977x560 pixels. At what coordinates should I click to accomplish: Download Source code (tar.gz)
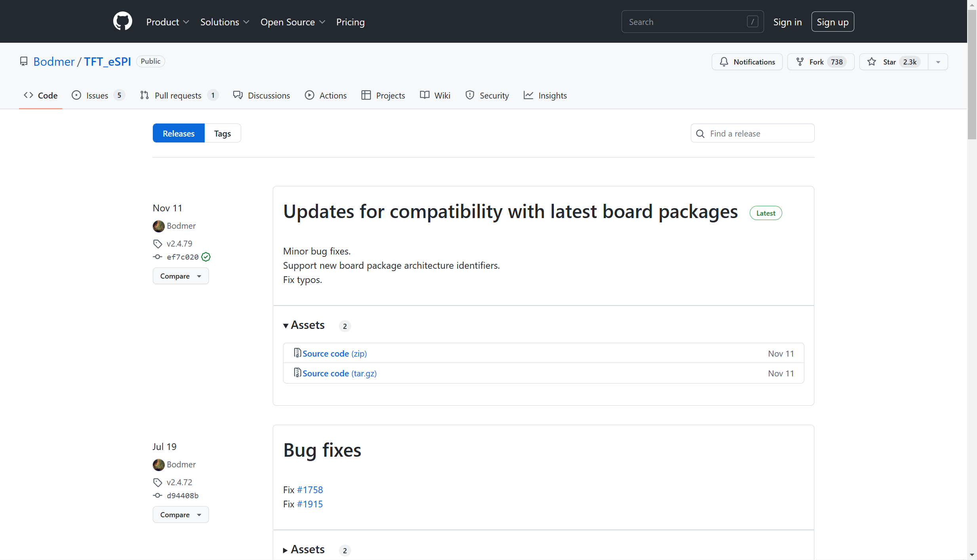pos(340,373)
